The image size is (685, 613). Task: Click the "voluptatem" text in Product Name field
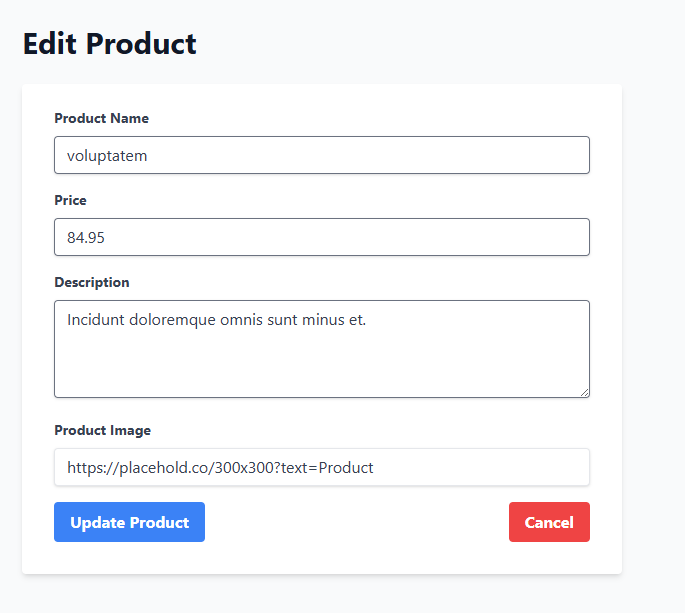point(107,155)
